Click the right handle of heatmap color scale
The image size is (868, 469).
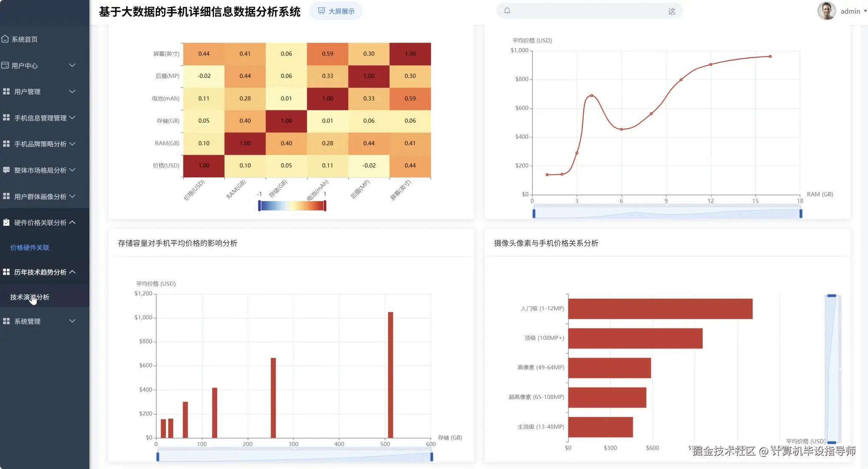coord(325,206)
